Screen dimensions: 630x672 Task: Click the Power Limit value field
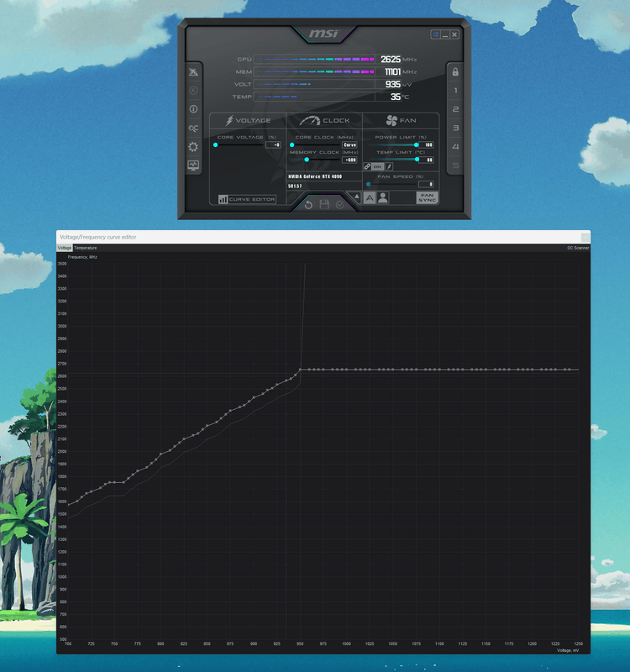point(426,144)
